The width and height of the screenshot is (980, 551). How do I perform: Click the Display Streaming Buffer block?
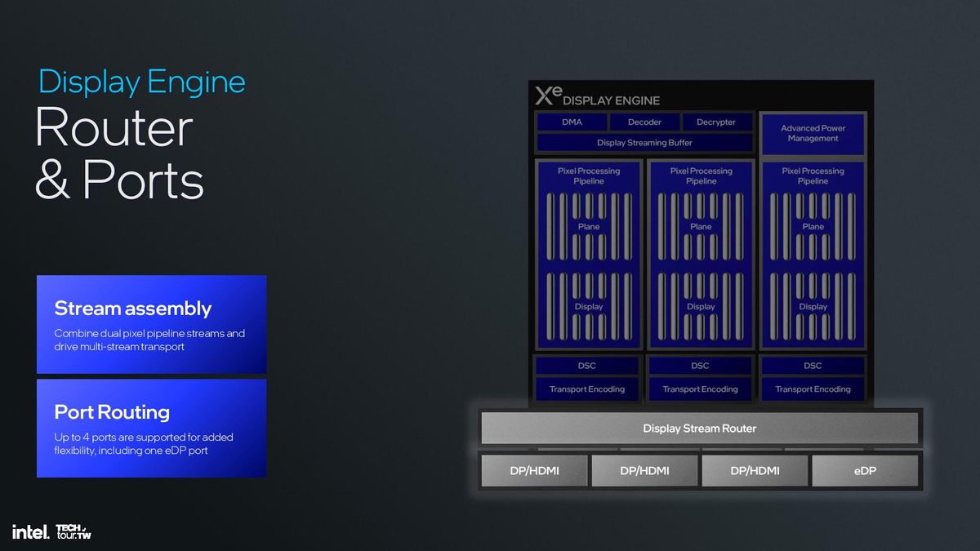click(644, 143)
